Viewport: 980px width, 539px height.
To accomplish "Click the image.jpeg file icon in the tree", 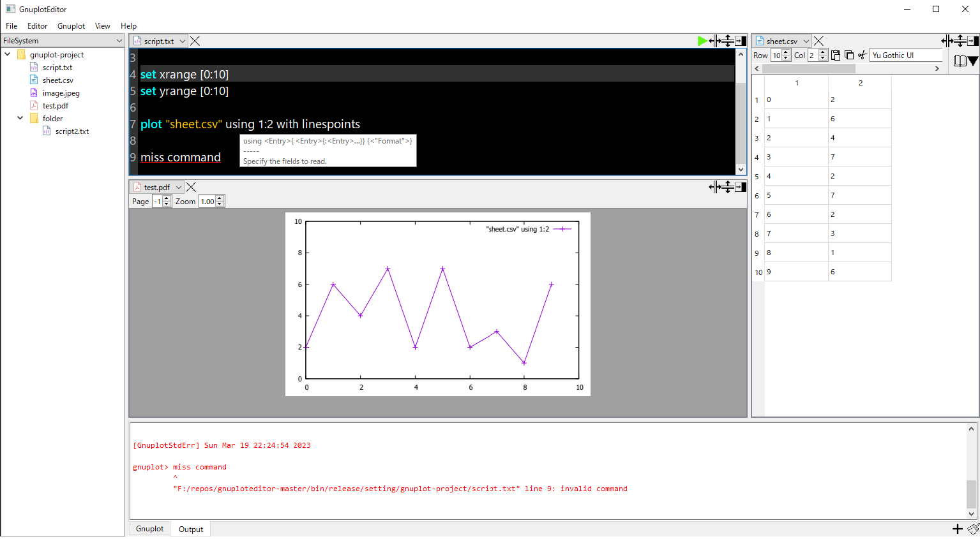I will [x=34, y=92].
